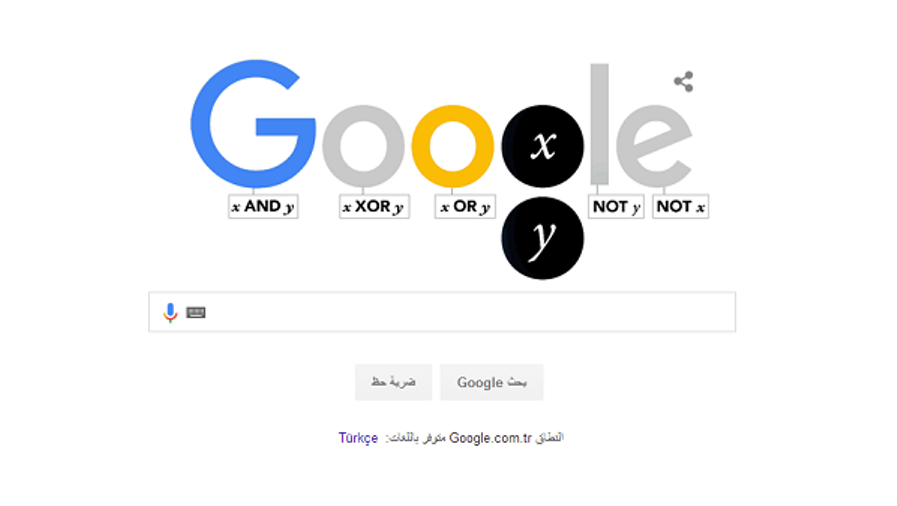The height and width of the screenshot is (506, 897).
Task: Click the gray e letter
Action: pyautogui.click(x=654, y=146)
